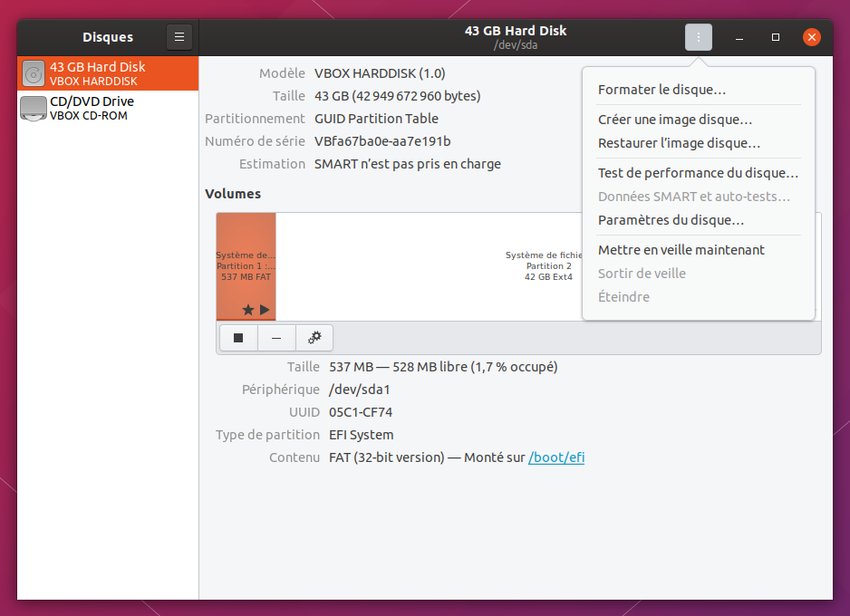Click the 43 GB (42 949 672 960 bytes) size
Image resolution: width=850 pixels, height=616 pixels.
click(397, 96)
